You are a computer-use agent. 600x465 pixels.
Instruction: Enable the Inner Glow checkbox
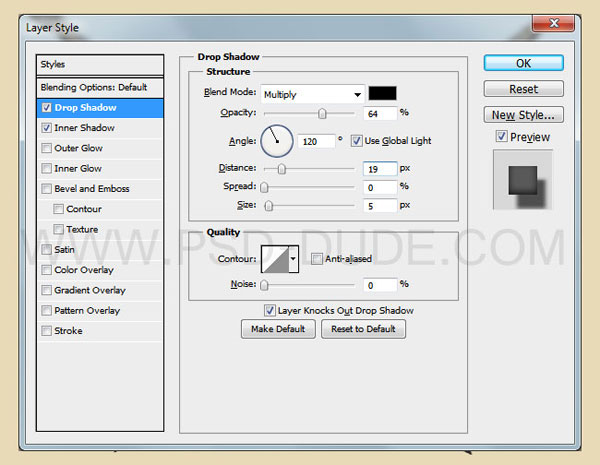click(46, 168)
